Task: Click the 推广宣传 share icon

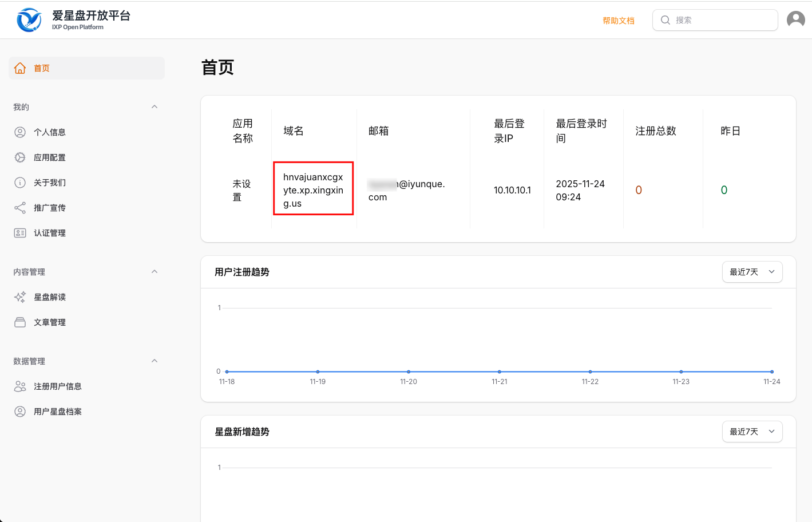Action: pyautogui.click(x=19, y=207)
